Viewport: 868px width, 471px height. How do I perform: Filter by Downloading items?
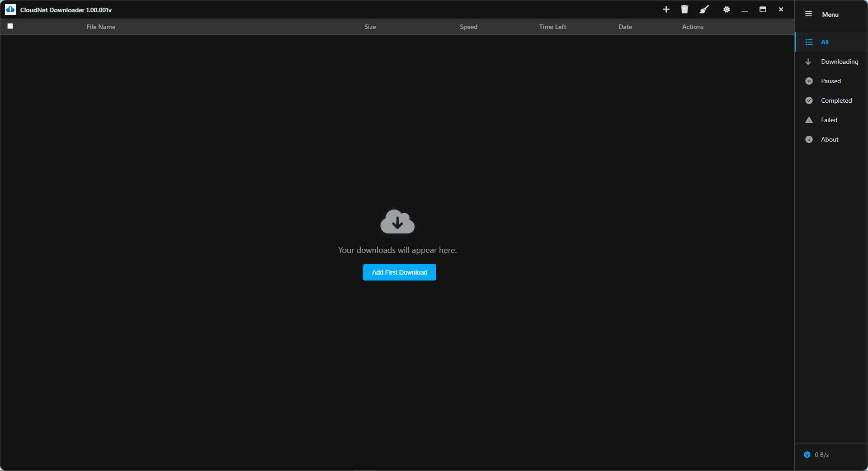coord(831,62)
